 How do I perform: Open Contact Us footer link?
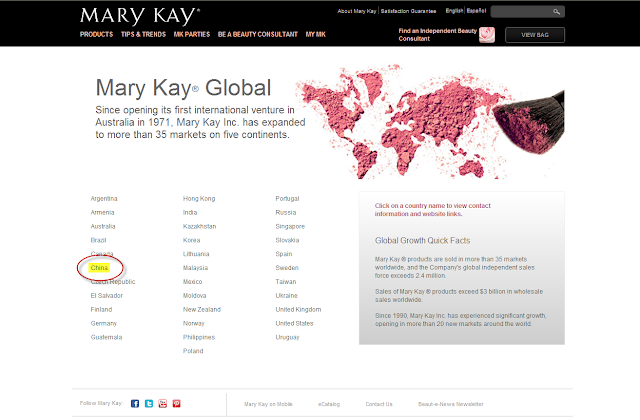(x=379, y=404)
